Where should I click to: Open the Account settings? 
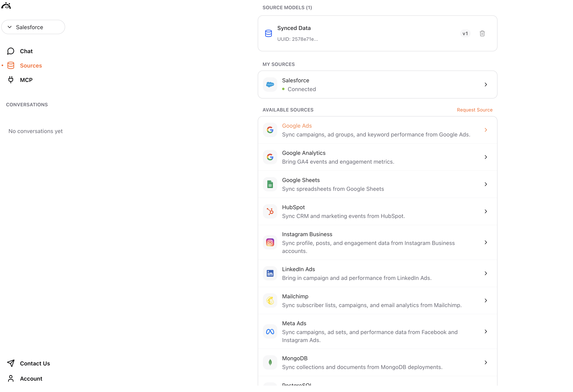coord(31,378)
